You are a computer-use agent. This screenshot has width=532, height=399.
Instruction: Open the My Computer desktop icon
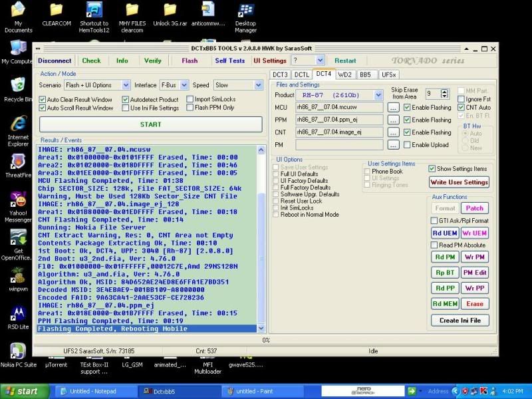point(17,52)
